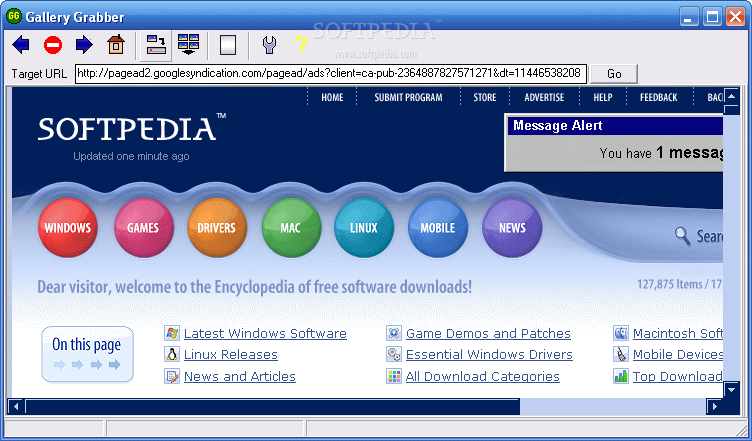
Task: Maximize the Gallery Grabber window
Action: pyautogui.click(x=713, y=18)
